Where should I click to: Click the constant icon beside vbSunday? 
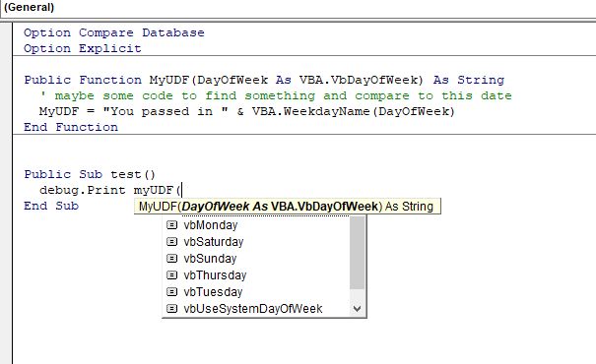[171, 259]
